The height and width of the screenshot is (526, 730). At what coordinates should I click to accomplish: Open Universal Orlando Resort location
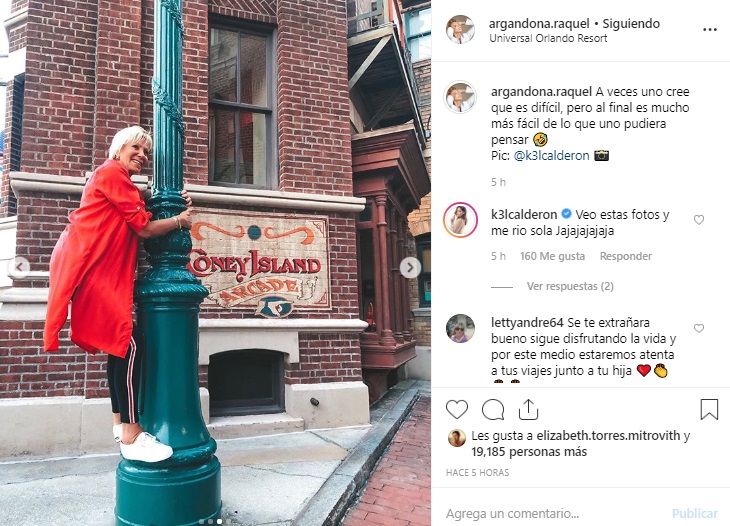548,38
